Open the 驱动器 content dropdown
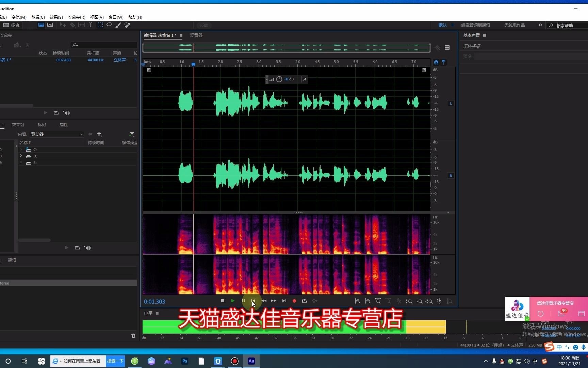The image size is (588, 368). pyautogui.click(x=56, y=134)
